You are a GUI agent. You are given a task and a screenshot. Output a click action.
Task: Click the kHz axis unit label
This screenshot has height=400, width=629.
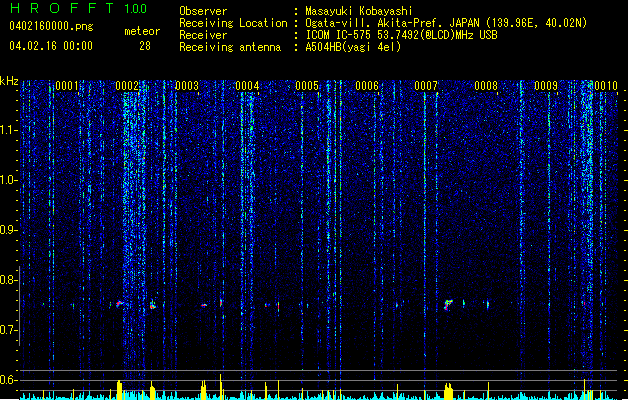click(9, 81)
